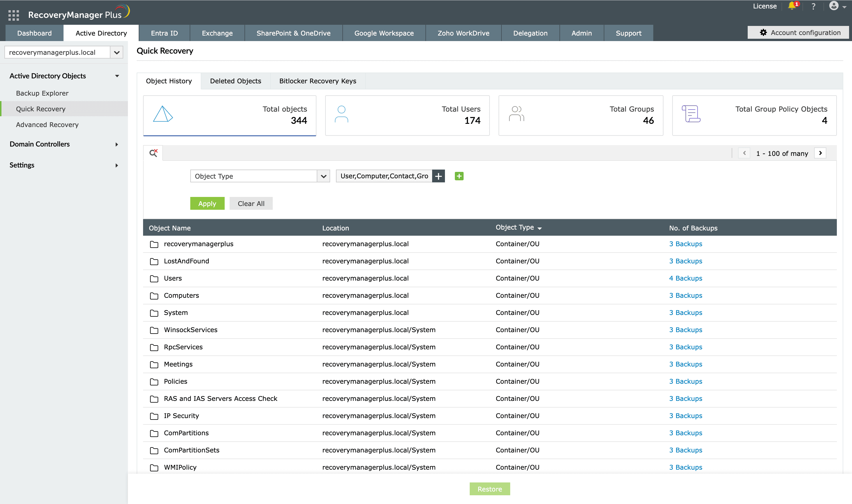Click the folder icon beside Computers row
852x504 pixels.
coord(154,295)
